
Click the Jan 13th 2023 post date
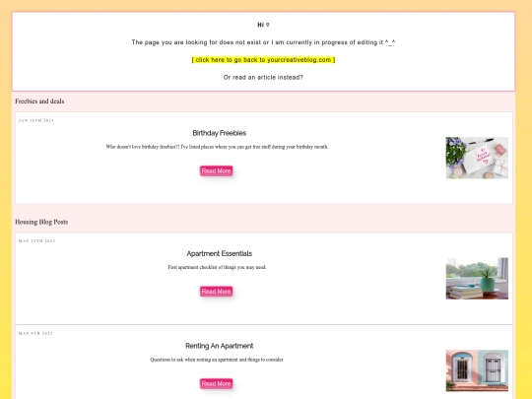pyautogui.click(x=36, y=120)
